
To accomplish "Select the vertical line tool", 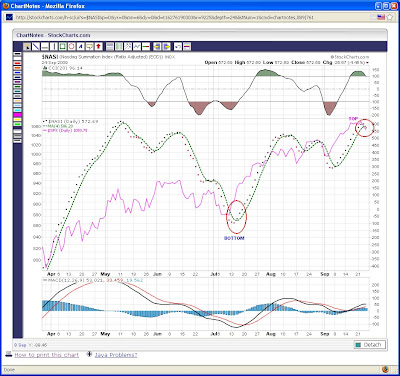I will [x=54, y=47].
